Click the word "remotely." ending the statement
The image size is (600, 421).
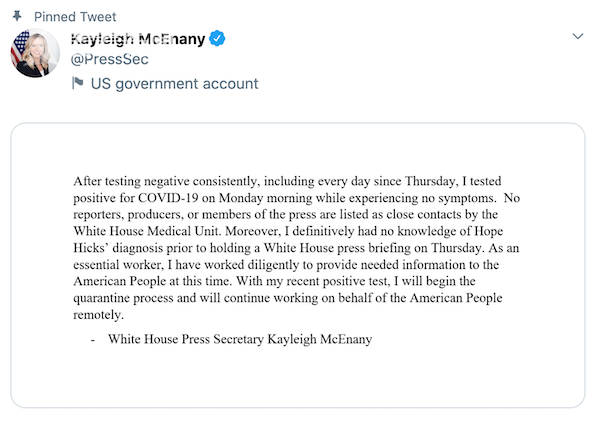pyautogui.click(x=99, y=315)
